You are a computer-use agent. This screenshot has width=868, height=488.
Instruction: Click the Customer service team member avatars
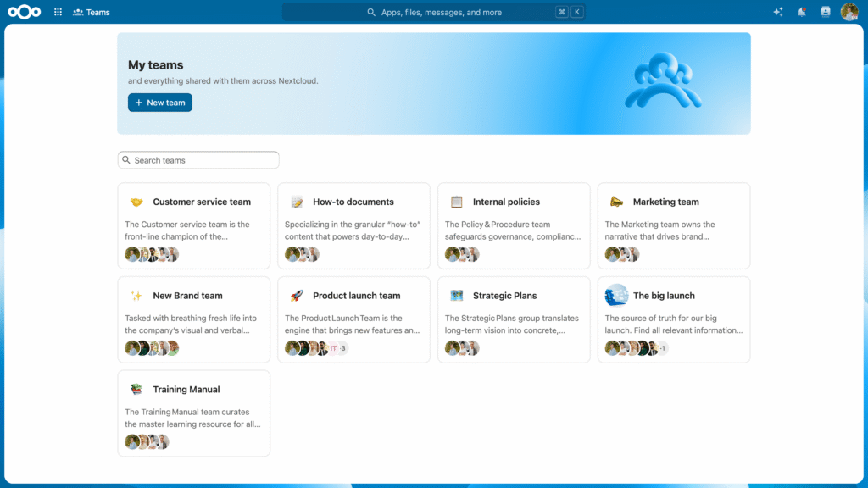[152, 254]
